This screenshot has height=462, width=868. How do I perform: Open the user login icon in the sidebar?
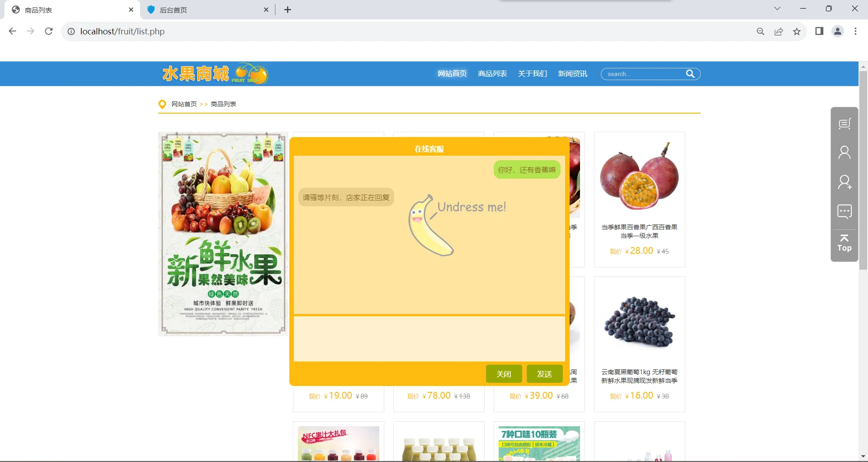tap(844, 152)
